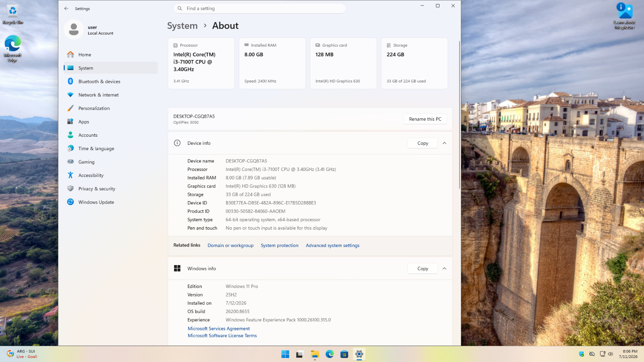The height and width of the screenshot is (362, 644).
Task: Click the Windows Update refresh icon
Action: click(70, 202)
